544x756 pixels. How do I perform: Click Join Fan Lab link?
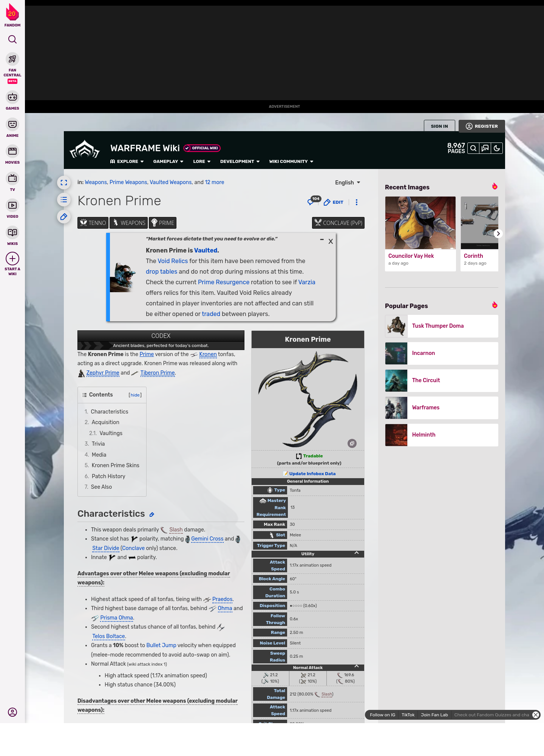pos(434,715)
